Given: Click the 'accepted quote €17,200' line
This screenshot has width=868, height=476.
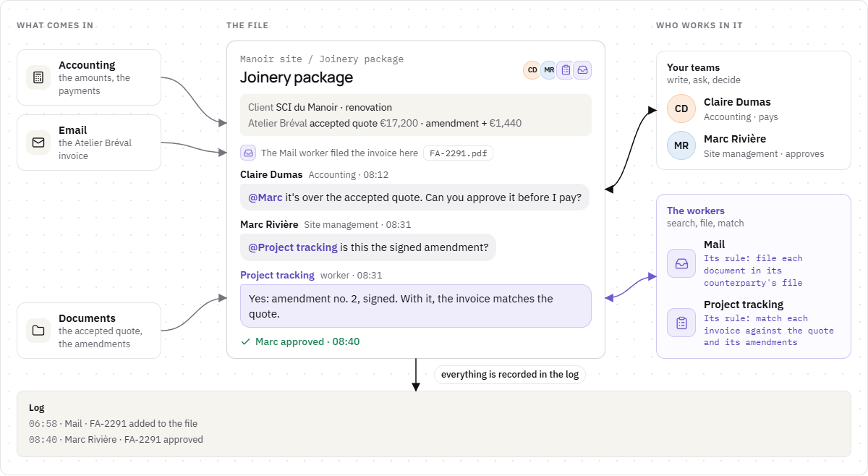Looking at the screenshot, I should point(385,123).
